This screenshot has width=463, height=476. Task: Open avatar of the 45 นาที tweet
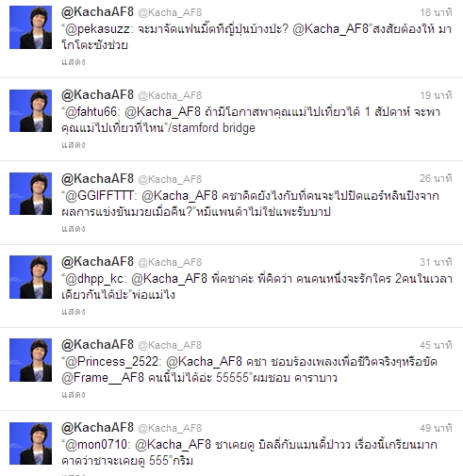coord(30,360)
